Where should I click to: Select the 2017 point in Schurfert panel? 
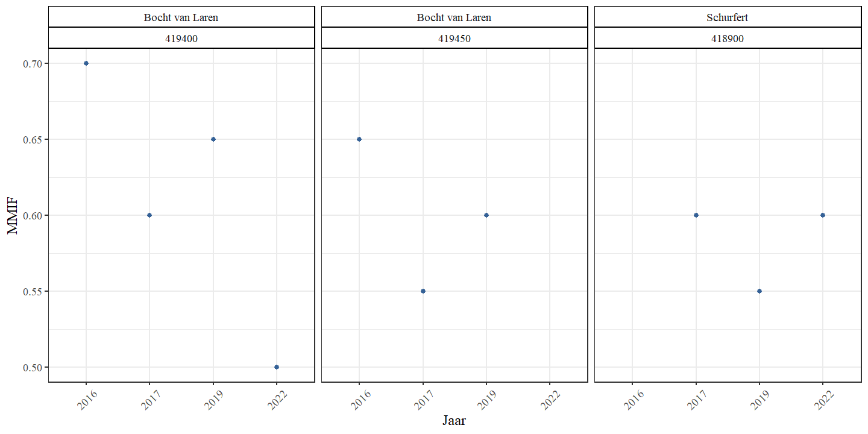(696, 215)
